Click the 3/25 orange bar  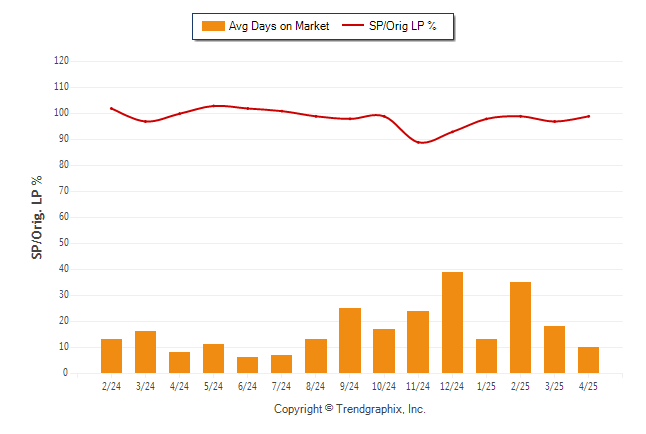point(555,350)
